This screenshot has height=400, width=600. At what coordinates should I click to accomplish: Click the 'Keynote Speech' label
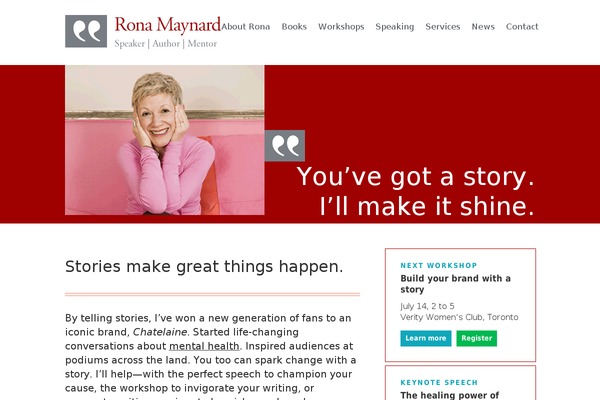point(439,382)
